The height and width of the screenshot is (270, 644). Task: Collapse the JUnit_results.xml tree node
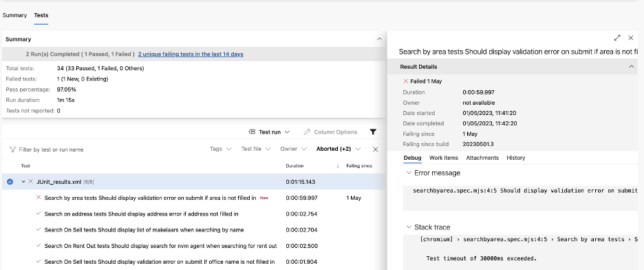(23, 182)
